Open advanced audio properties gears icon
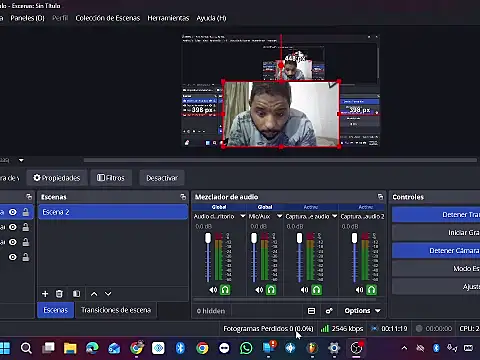This screenshot has width=480, height=360. point(329,311)
